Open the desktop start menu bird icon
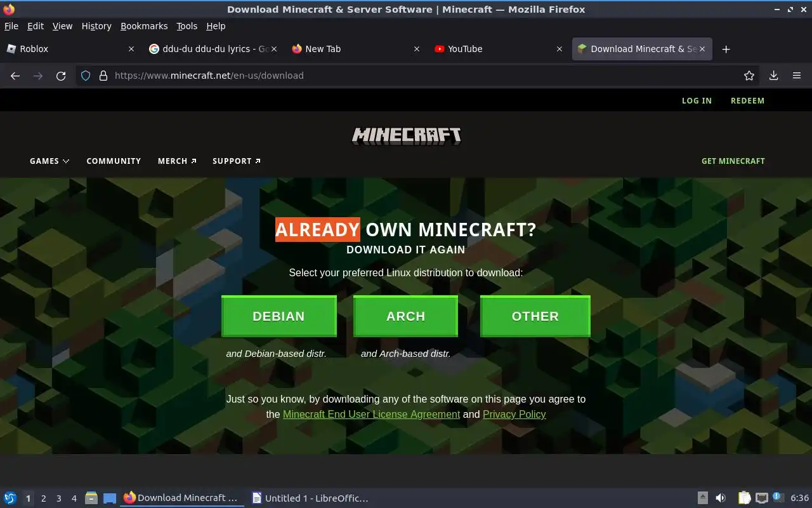 point(10,498)
